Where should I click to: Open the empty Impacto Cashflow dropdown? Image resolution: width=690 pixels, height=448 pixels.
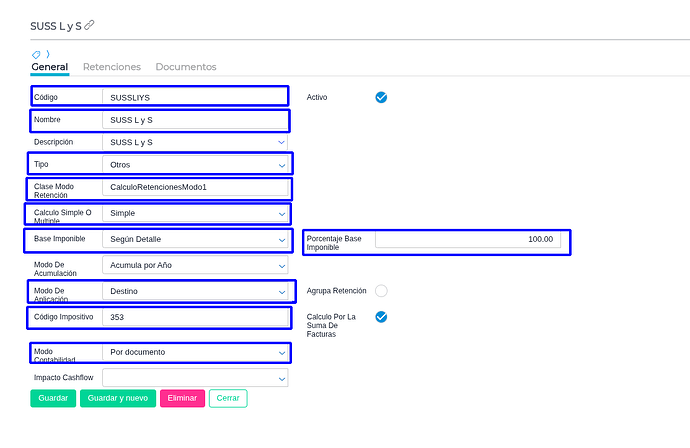[x=195, y=378]
